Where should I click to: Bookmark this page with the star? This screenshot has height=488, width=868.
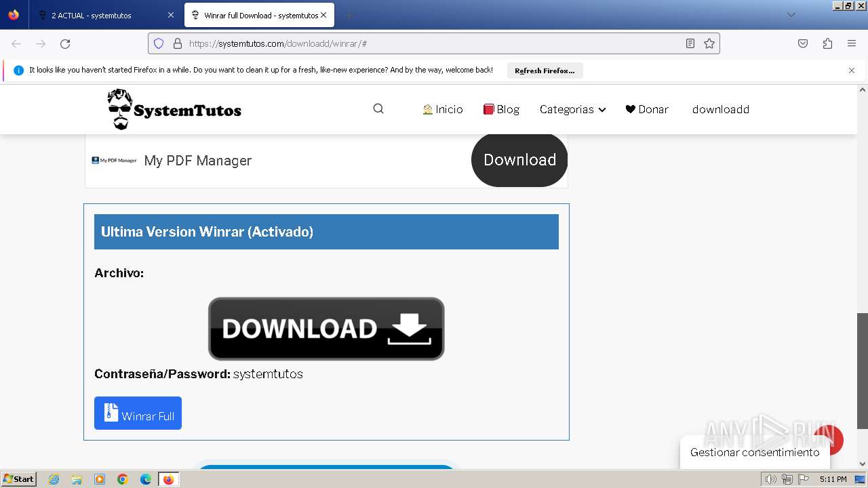(709, 43)
